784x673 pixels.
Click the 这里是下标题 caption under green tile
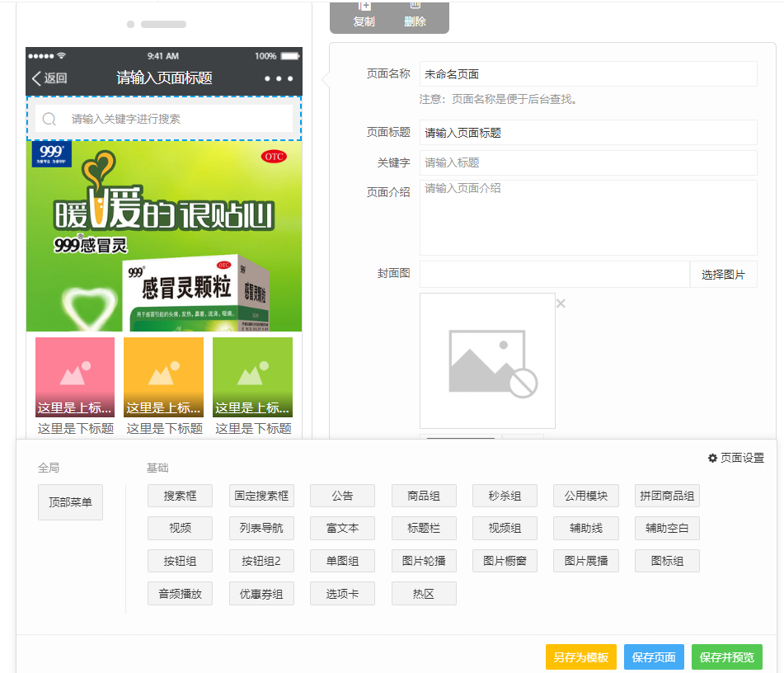pyautogui.click(x=253, y=428)
